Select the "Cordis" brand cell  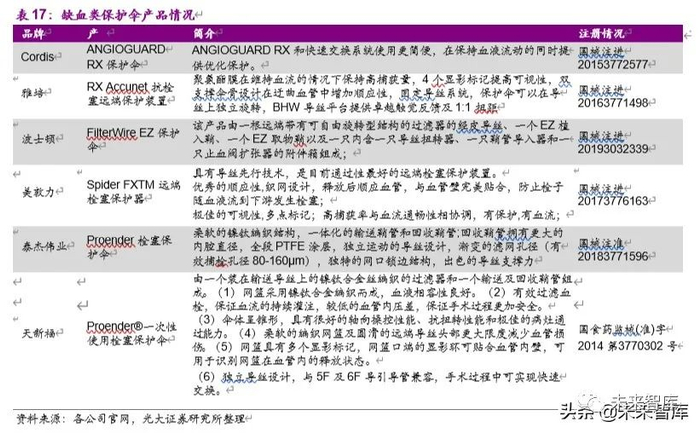click(38, 57)
